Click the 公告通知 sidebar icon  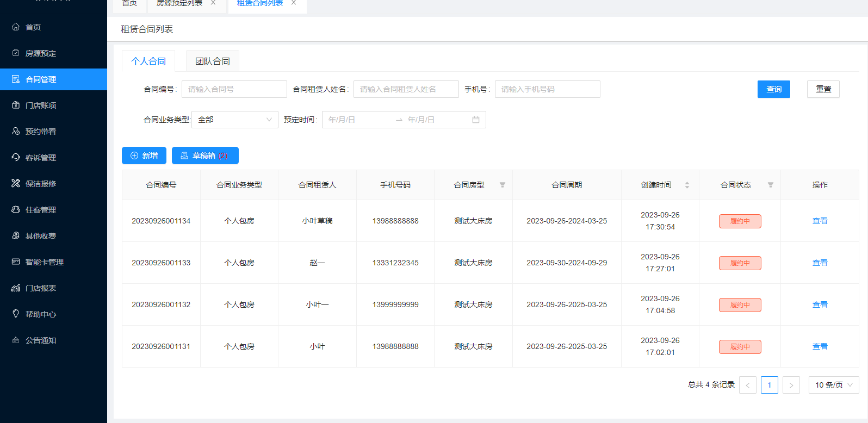16,340
